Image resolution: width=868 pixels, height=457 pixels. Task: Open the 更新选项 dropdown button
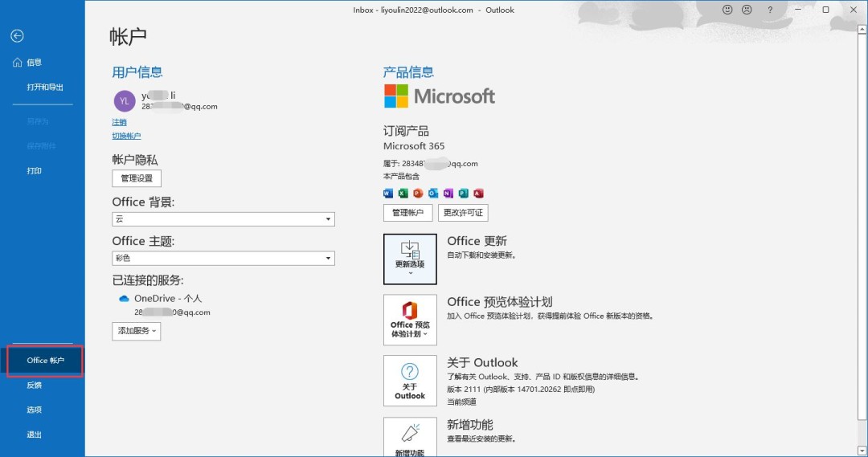[x=410, y=259]
